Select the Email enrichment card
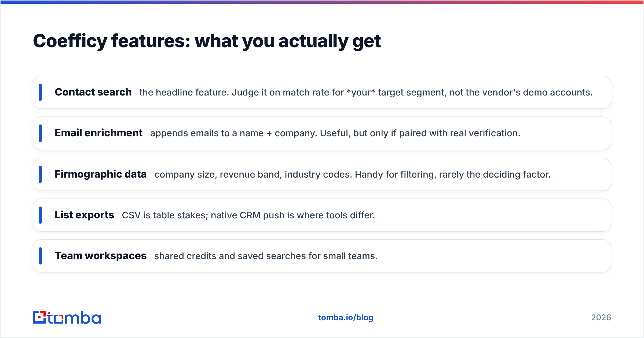Viewport: 644px width, 338px height. pyautogui.click(x=322, y=133)
